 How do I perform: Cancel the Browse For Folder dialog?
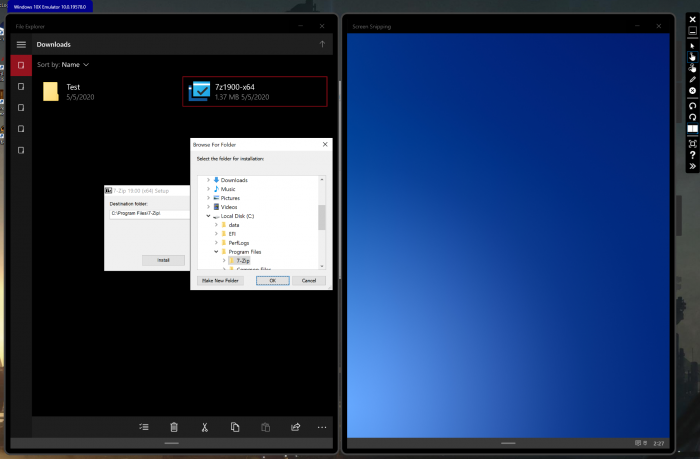(x=308, y=280)
